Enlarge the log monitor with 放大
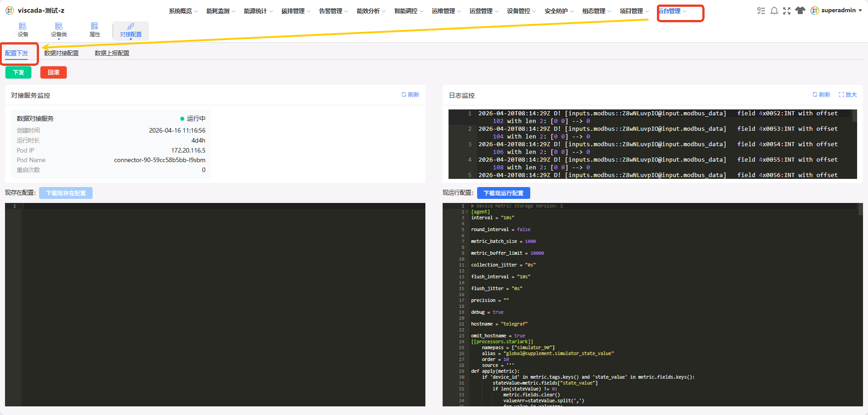This screenshot has width=868, height=415. pyautogui.click(x=848, y=95)
